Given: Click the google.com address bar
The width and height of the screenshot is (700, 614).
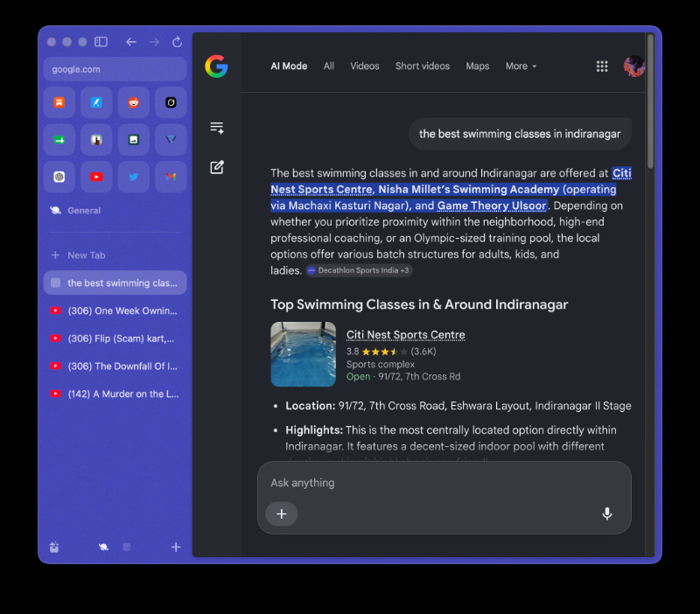Looking at the screenshot, I should [x=115, y=69].
